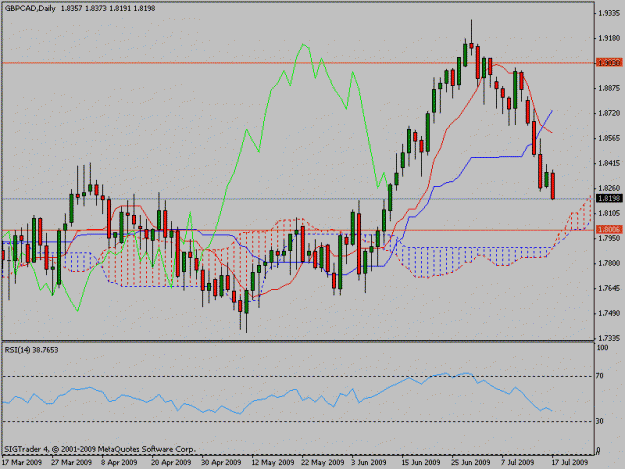Click the 1.8720 price axis label
625x469 pixels.
click(x=609, y=113)
